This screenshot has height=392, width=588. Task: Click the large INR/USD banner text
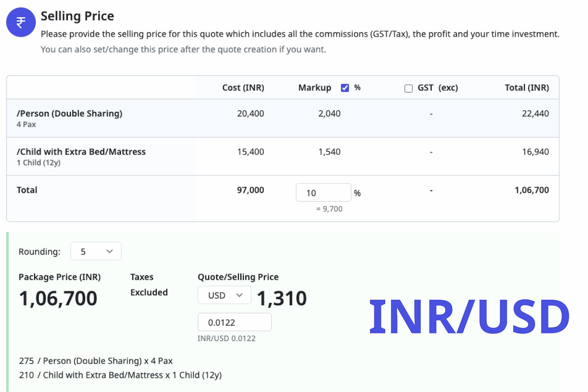469,317
